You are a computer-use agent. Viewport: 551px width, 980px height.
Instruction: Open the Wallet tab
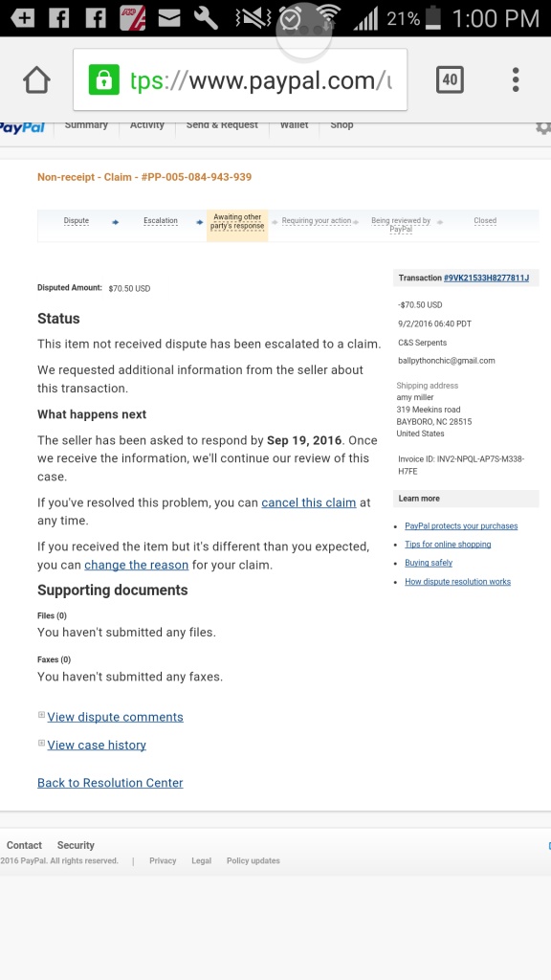(295, 125)
